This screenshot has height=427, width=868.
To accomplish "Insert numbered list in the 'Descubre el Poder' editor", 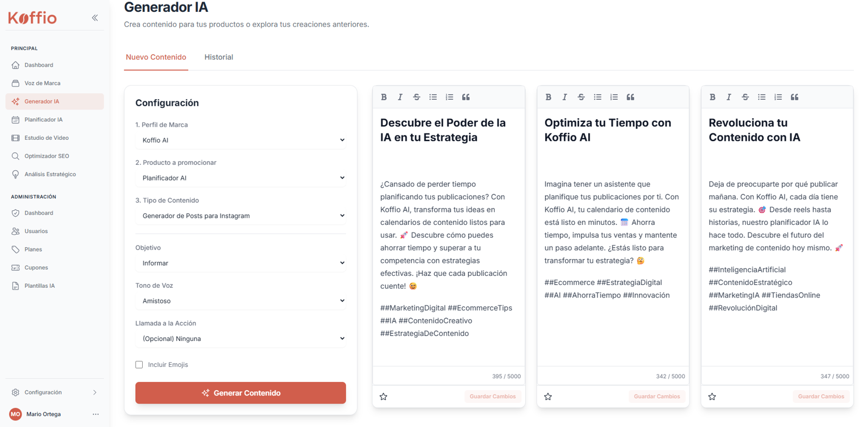I will (x=449, y=97).
